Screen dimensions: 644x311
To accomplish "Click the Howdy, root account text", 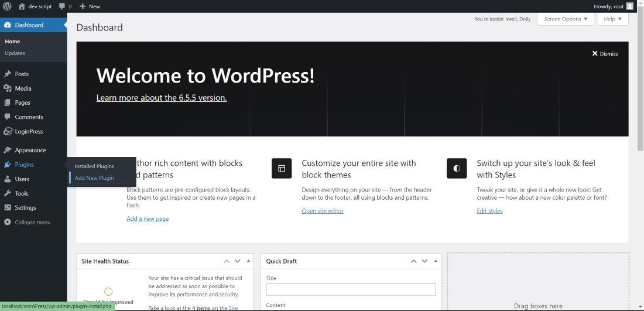I will click(x=609, y=6).
